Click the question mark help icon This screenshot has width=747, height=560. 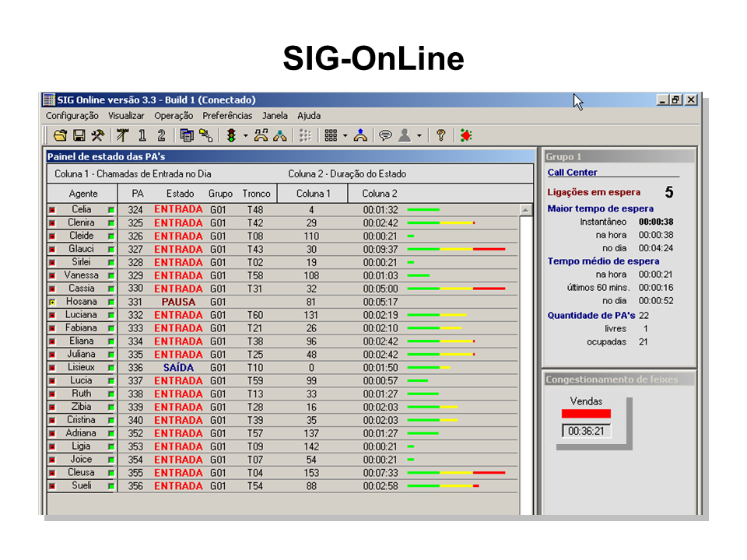point(441,135)
